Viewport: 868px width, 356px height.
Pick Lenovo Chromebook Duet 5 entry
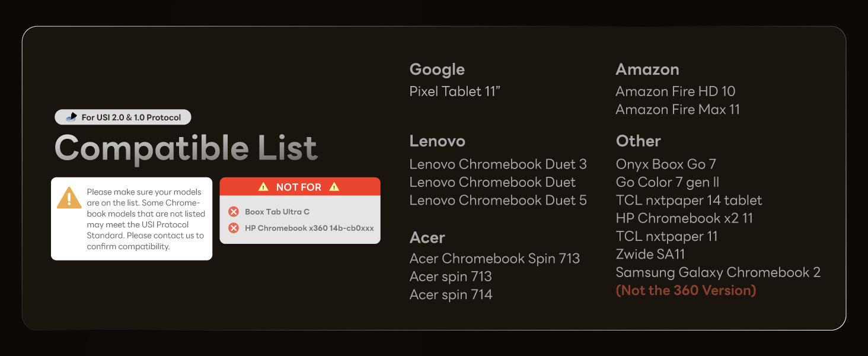click(x=498, y=201)
